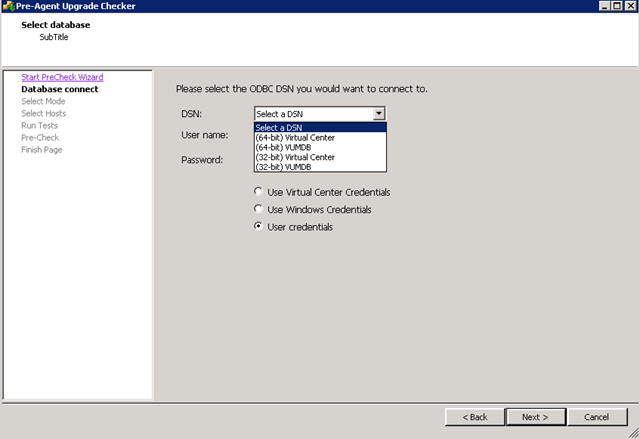Click the Select database heading
The image size is (640, 439).
click(56, 25)
